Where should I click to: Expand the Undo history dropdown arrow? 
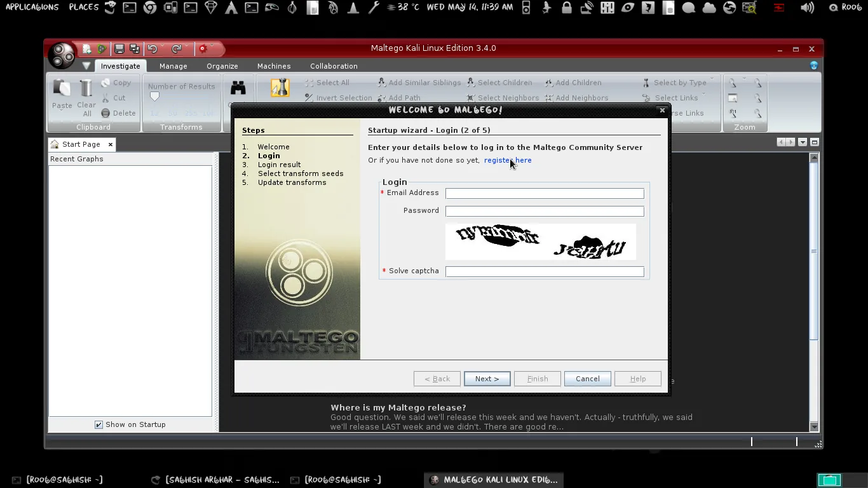coord(162,46)
